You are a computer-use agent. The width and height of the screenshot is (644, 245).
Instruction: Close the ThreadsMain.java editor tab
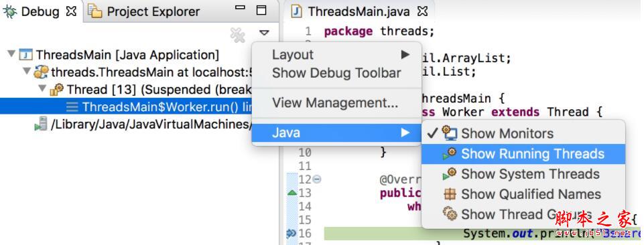422,11
